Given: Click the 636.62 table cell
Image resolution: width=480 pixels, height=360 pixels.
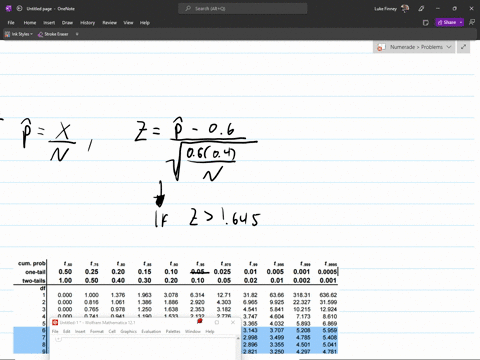Looking at the screenshot, I should [328, 295].
